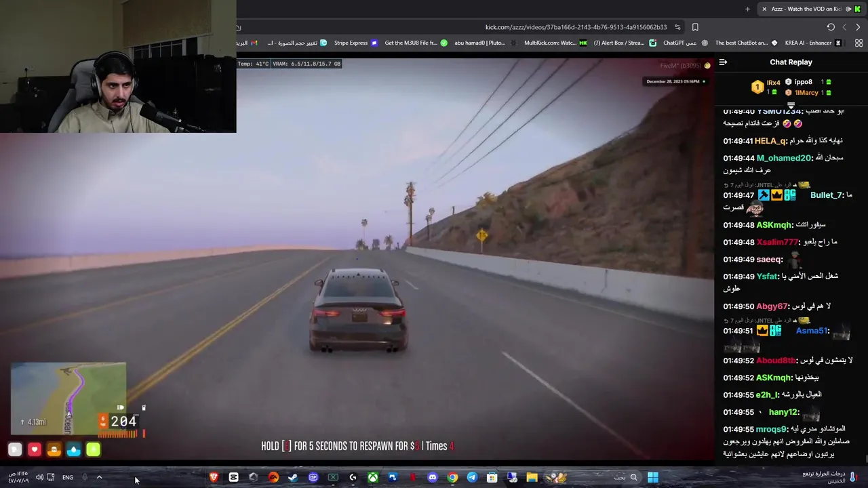The width and height of the screenshot is (868, 488).
Task: Open e2h_l username in chat
Action: (767, 394)
